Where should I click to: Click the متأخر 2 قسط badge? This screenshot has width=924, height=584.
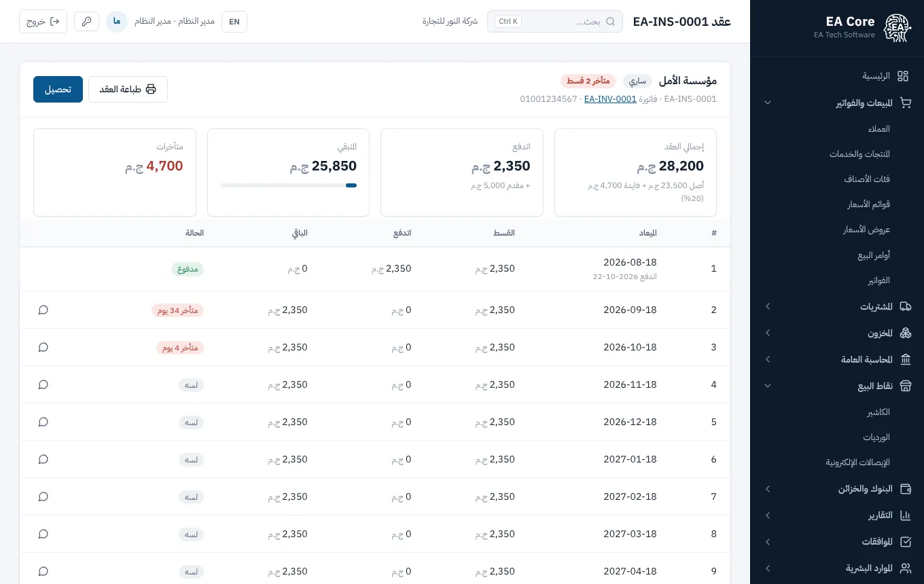tap(588, 81)
